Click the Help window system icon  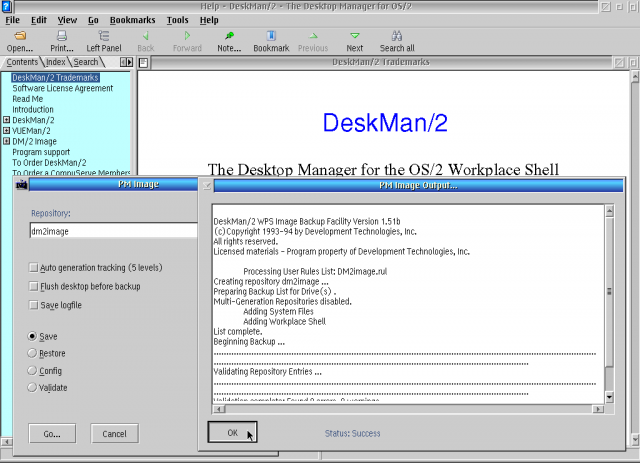pyautogui.click(x=7, y=6)
